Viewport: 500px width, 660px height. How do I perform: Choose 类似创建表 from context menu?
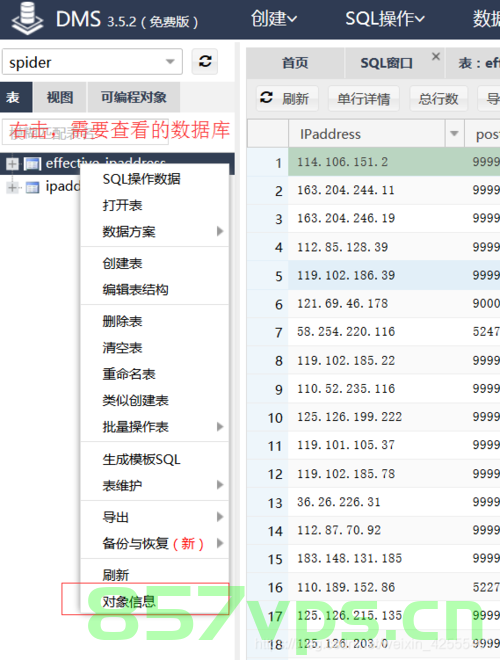tap(155, 400)
